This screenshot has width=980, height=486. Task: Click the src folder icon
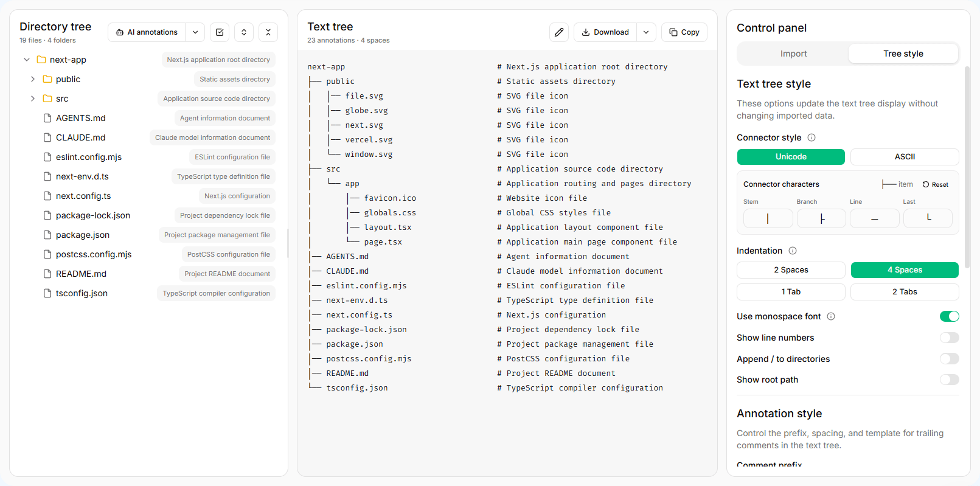47,99
